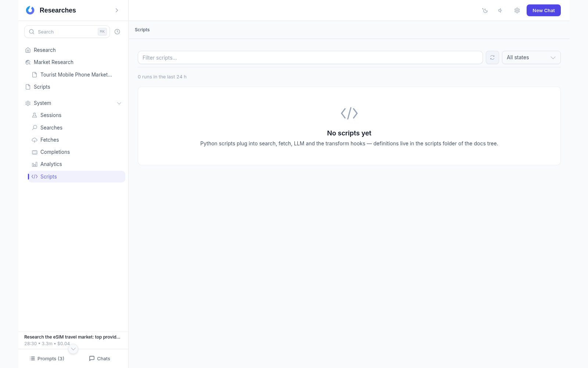Click the 'No scripts yet' heading

click(x=349, y=133)
